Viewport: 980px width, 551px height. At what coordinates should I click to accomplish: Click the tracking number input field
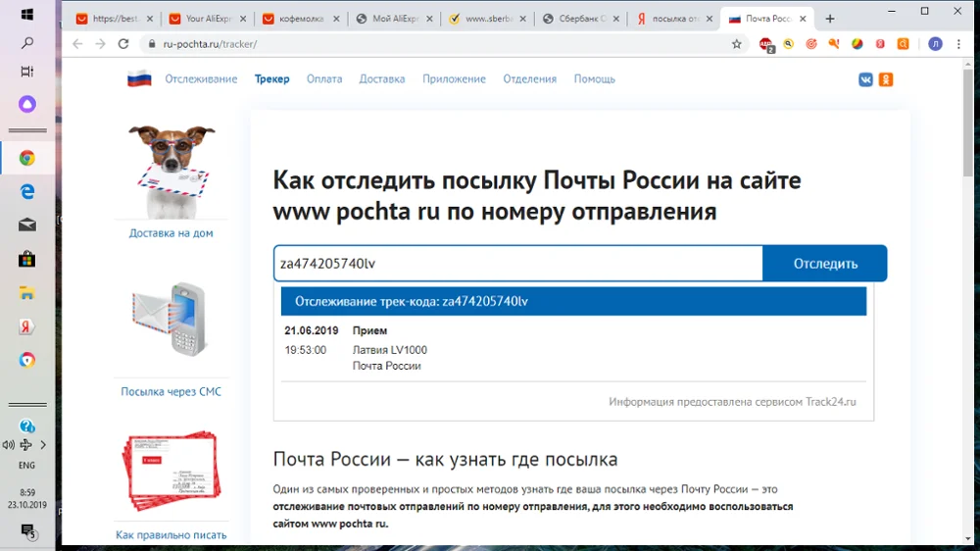click(x=518, y=264)
